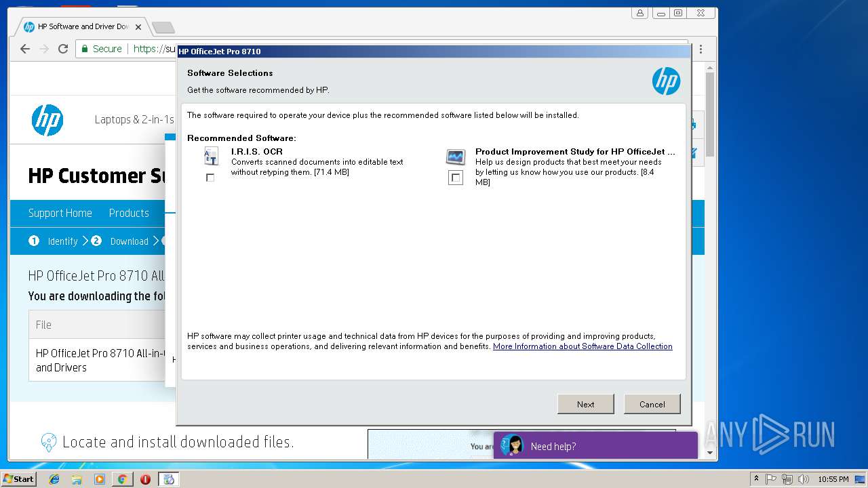Click the webpage vertical scrollbar thumb
The width and height of the screenshot is (868, 488).
(710, 114)
